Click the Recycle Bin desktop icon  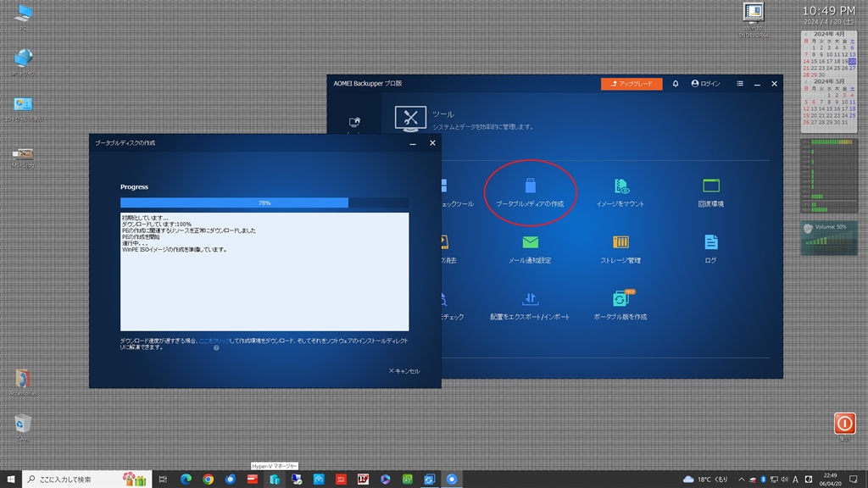click(23, 427)
